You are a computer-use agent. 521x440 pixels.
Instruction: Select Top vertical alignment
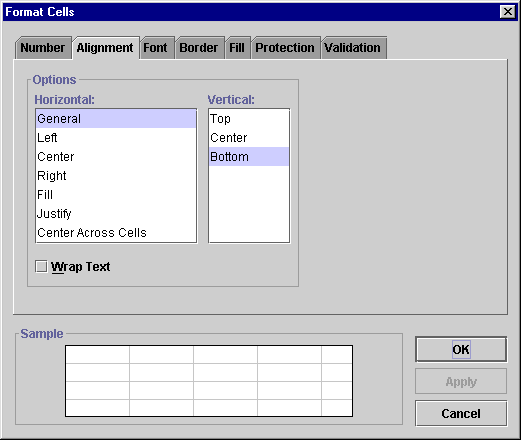tap(249, 119)
